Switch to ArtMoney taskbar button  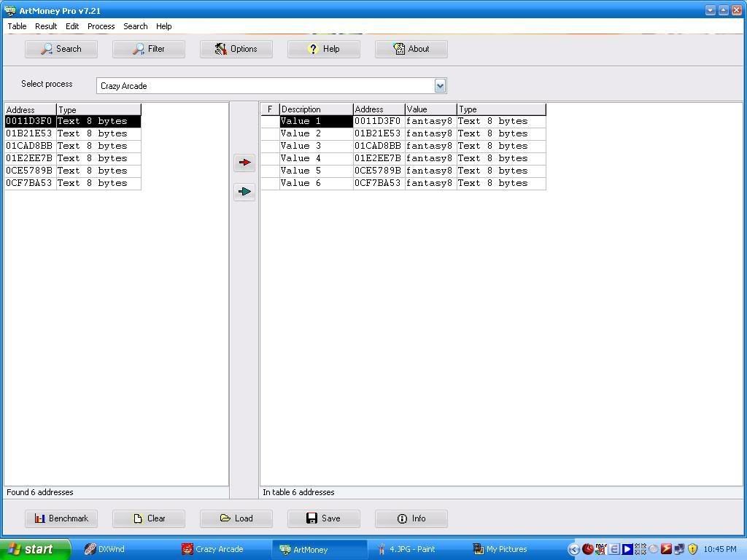tap(320, 550)
